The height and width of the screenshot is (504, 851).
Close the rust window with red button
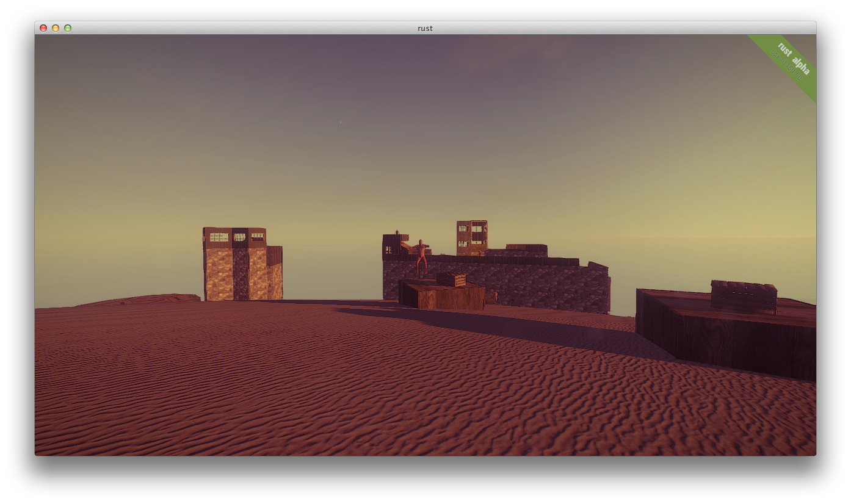[43, 28]
